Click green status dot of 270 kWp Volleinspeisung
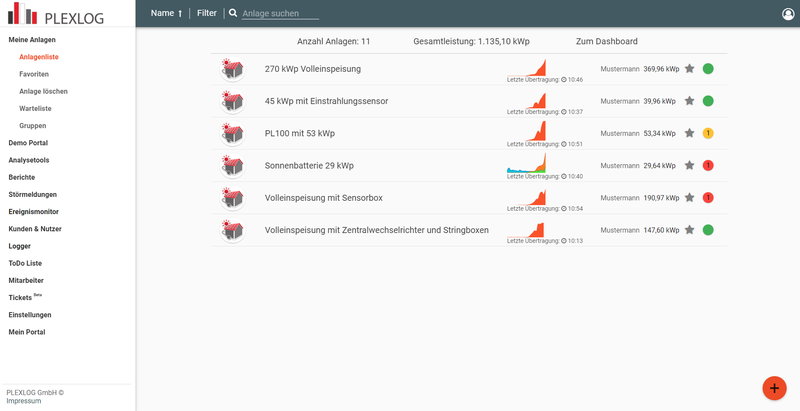 (708, 68)
